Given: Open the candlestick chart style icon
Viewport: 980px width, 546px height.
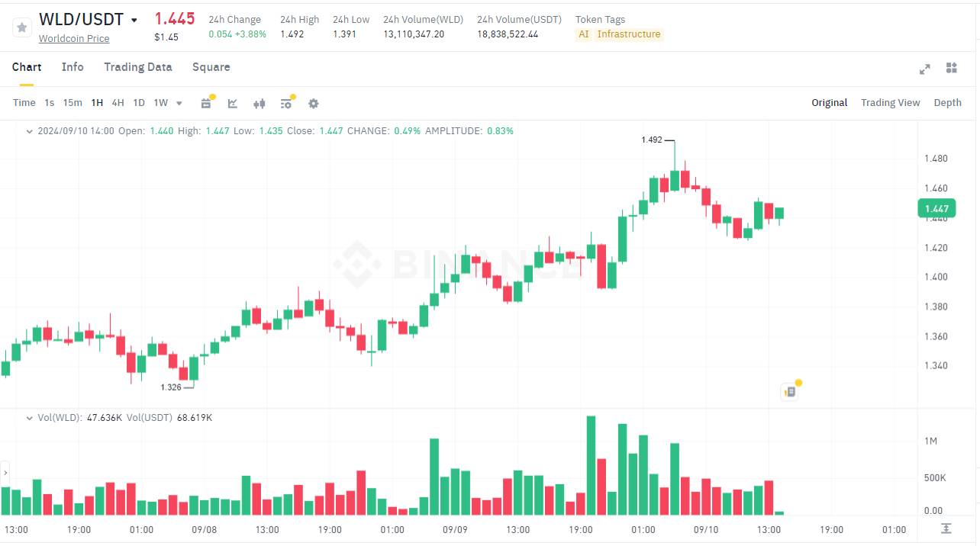Looking at the screenshot, I should 260,104.
